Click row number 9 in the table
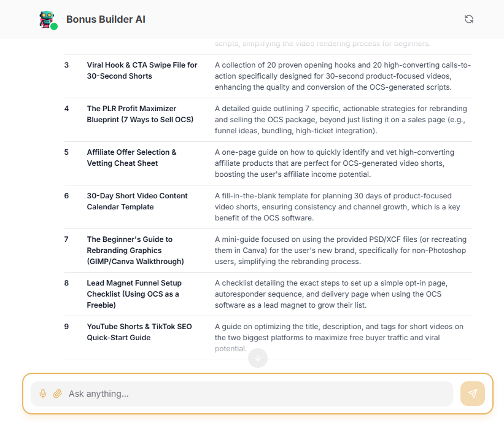 pyautogui.click(x=66, y=327)
